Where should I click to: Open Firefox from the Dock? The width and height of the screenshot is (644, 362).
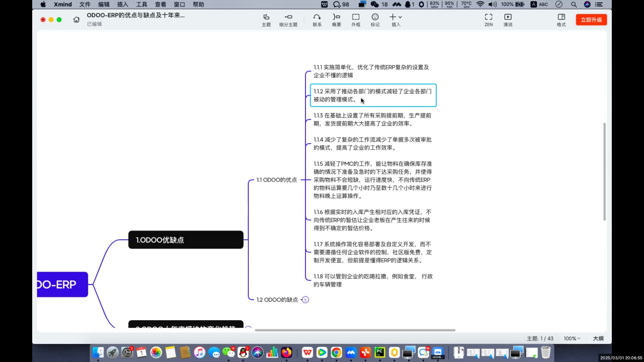[x=286, y=352]
